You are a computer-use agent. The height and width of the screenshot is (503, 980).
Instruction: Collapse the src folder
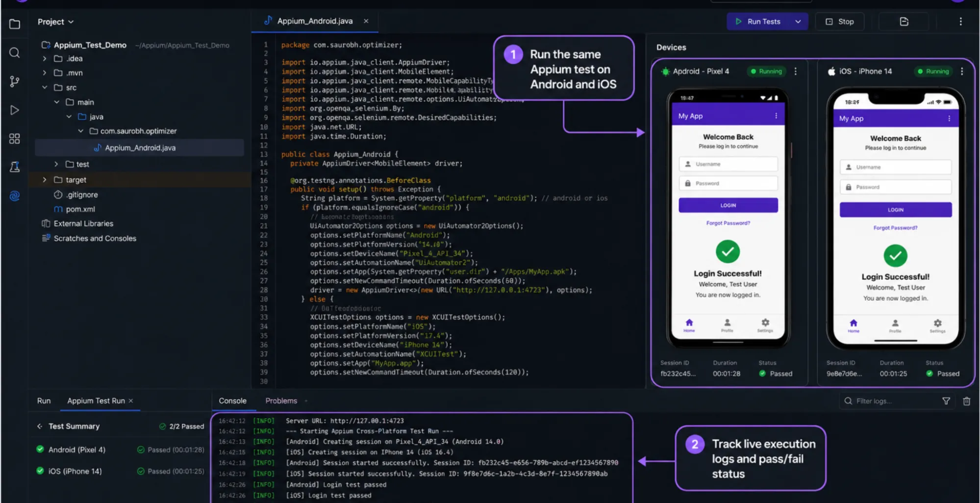[45, 87]
